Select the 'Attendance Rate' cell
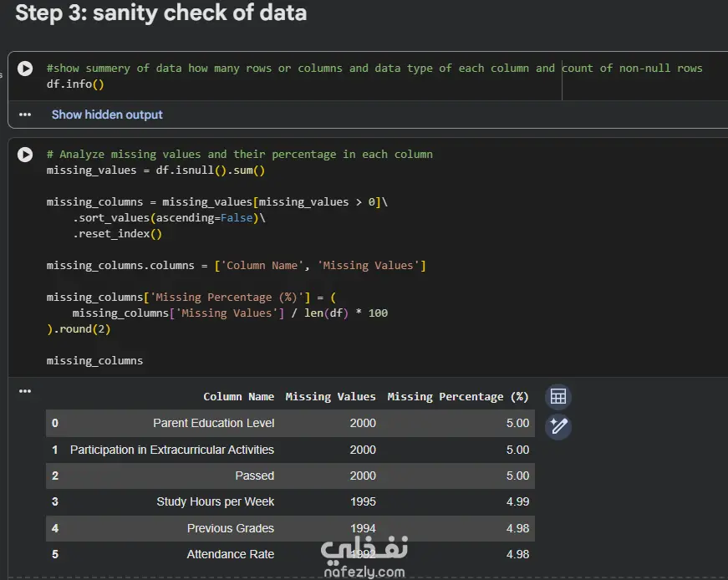Screen dimensions: 728x580 [231, 554]
